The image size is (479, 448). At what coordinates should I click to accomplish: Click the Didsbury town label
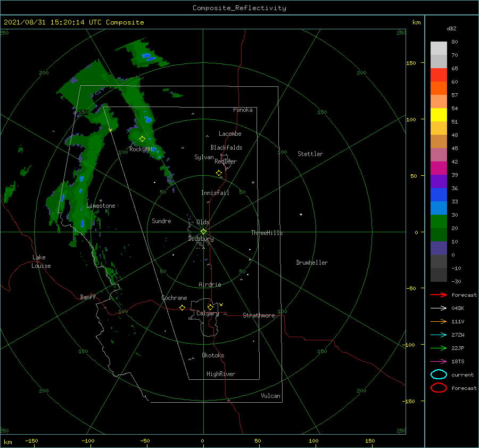(201, 239)
